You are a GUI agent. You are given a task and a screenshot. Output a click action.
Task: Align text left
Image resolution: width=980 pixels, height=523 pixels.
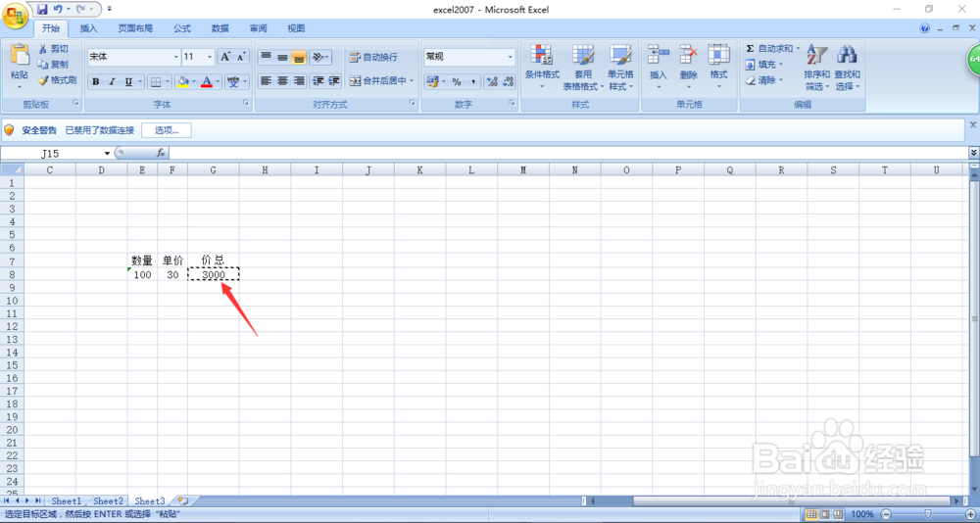click(267, 80)
